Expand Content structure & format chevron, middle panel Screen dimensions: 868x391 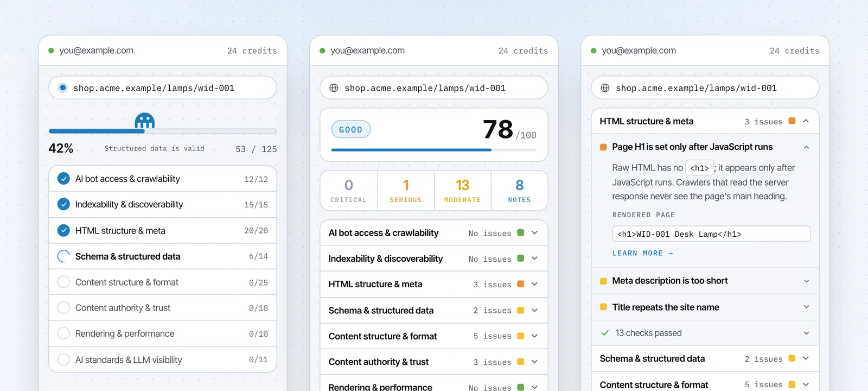534,336
